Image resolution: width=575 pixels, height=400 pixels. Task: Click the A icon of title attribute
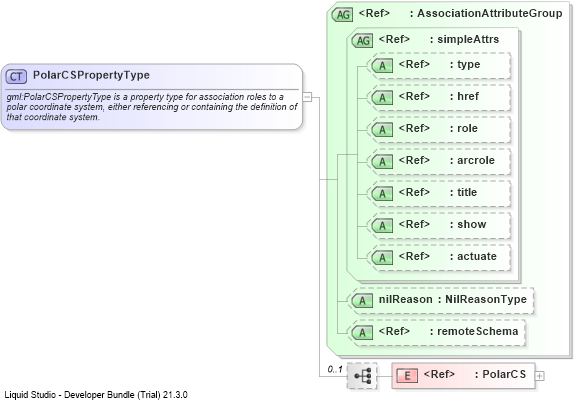[382, 194]
